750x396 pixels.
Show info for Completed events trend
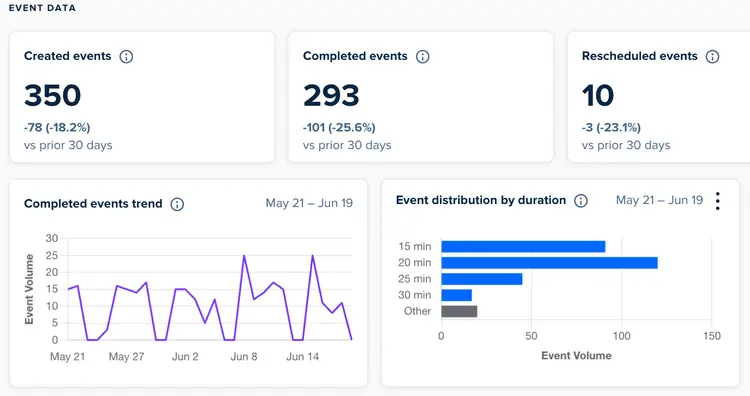pyautogui.click(x=177, y=204)
